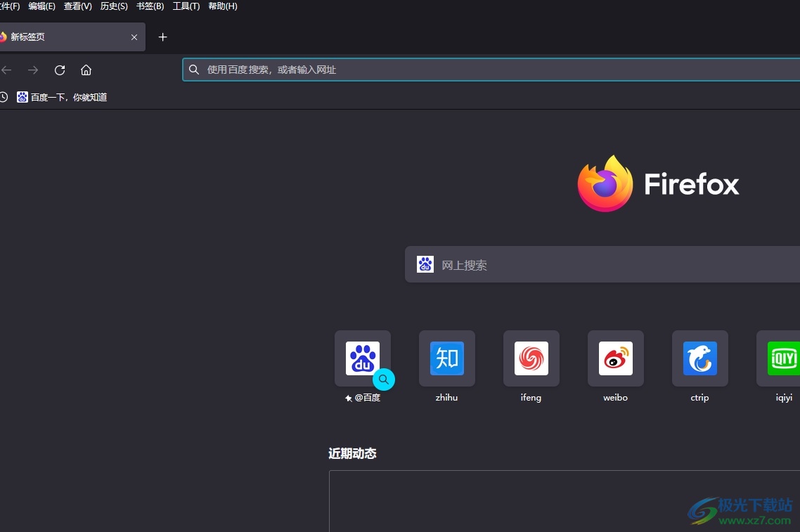Open the ifeng shortcut tile
800x532 pixels.
tap(531, 358)
